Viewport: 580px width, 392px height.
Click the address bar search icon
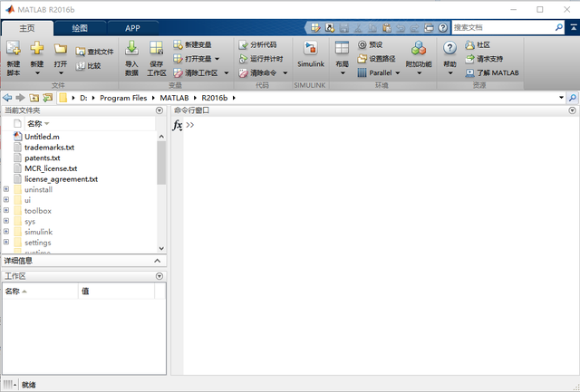(x=573, y=98)
